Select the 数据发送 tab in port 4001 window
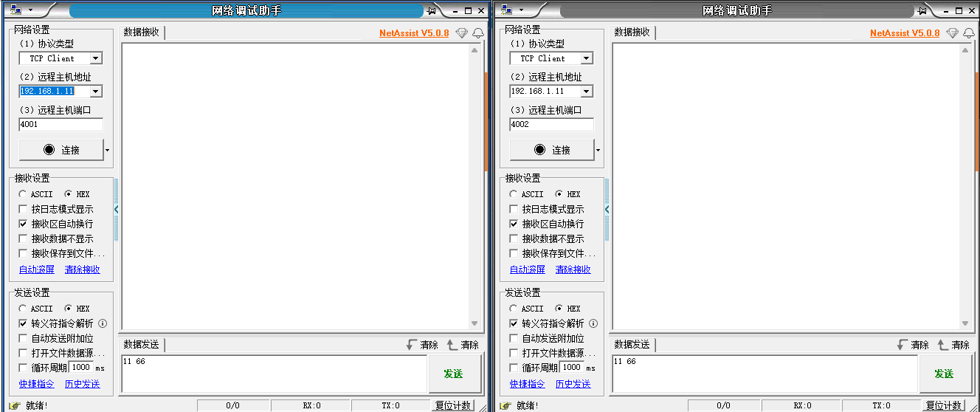The height and width of the screenshot is (412, 980). (x=142, y=345)
